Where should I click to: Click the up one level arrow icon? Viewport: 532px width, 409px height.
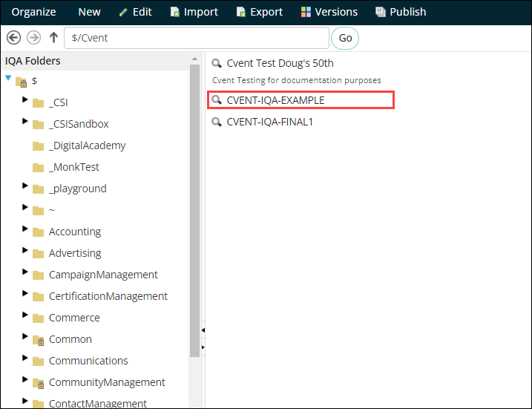click(x=53, y=38)
